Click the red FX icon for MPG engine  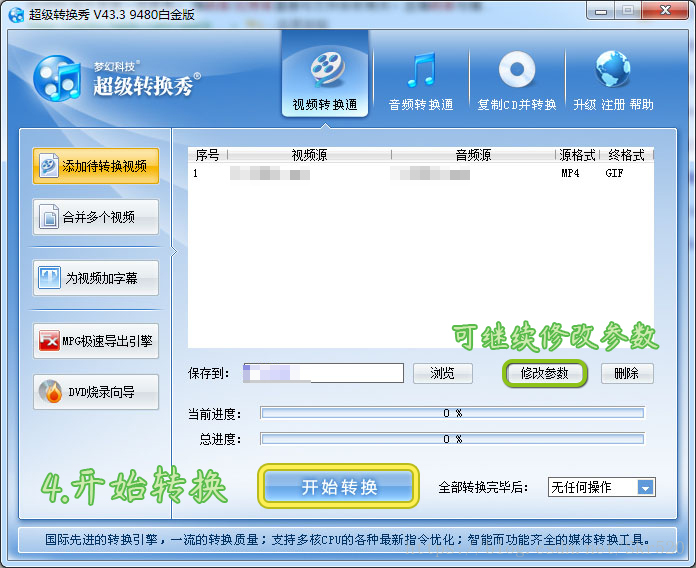coord(49,341)
